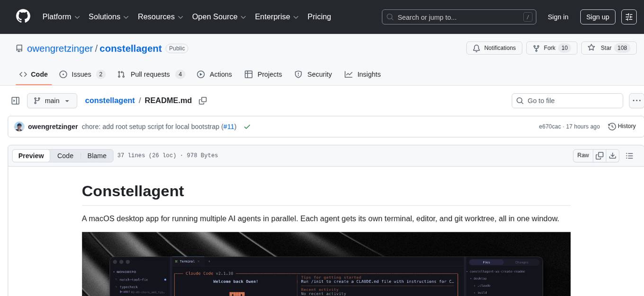644x296 pixels.
Task: Open the main branch selector
Action: click(52, 100)
